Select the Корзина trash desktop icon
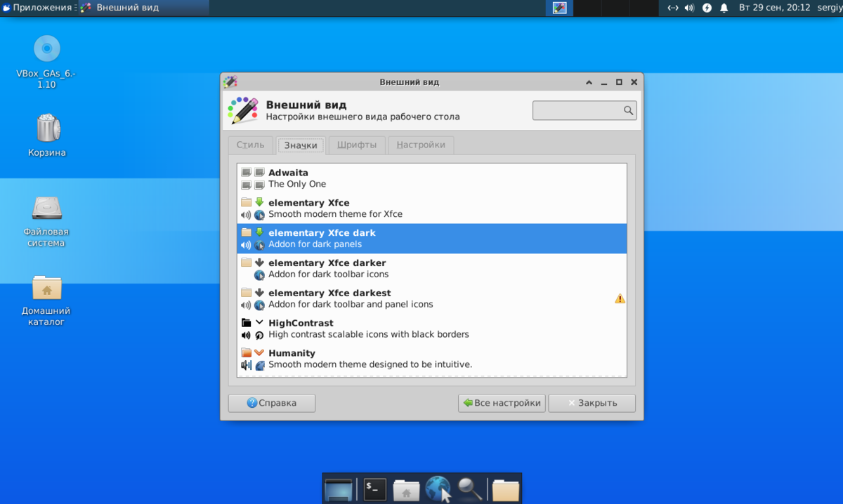 point(47,135)
